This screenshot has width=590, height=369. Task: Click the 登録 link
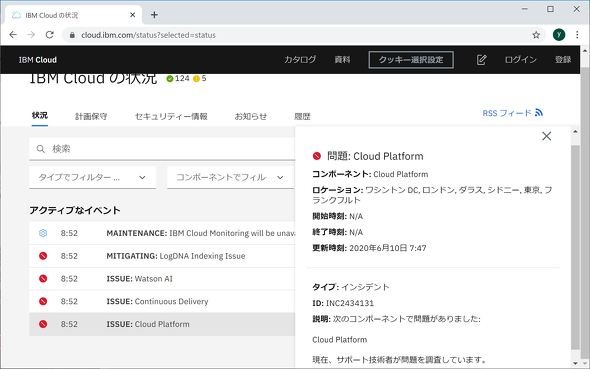point(563,60)
